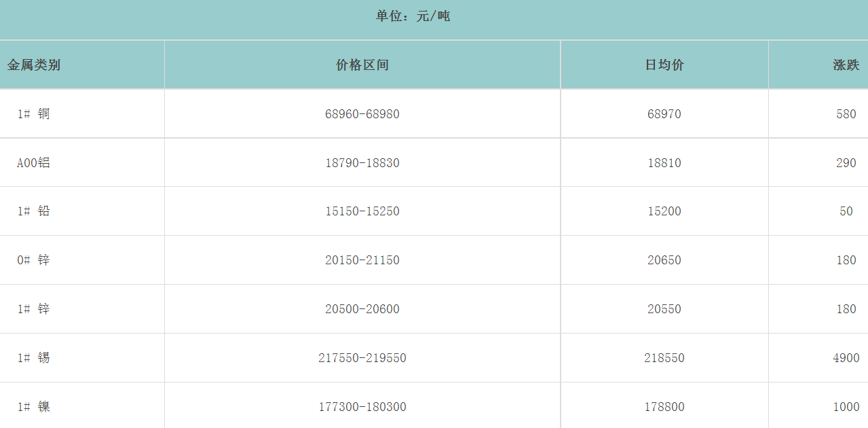Click the nickel daily average 178800
This screenshot has height=428, width=868.
(x=664, y=407)
